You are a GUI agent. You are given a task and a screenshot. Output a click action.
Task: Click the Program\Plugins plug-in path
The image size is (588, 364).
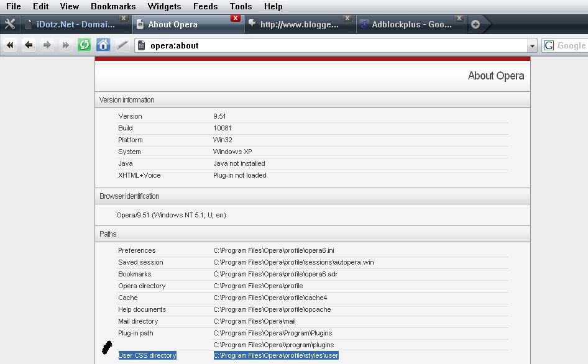pyautogui.click(x=273, y=334)
